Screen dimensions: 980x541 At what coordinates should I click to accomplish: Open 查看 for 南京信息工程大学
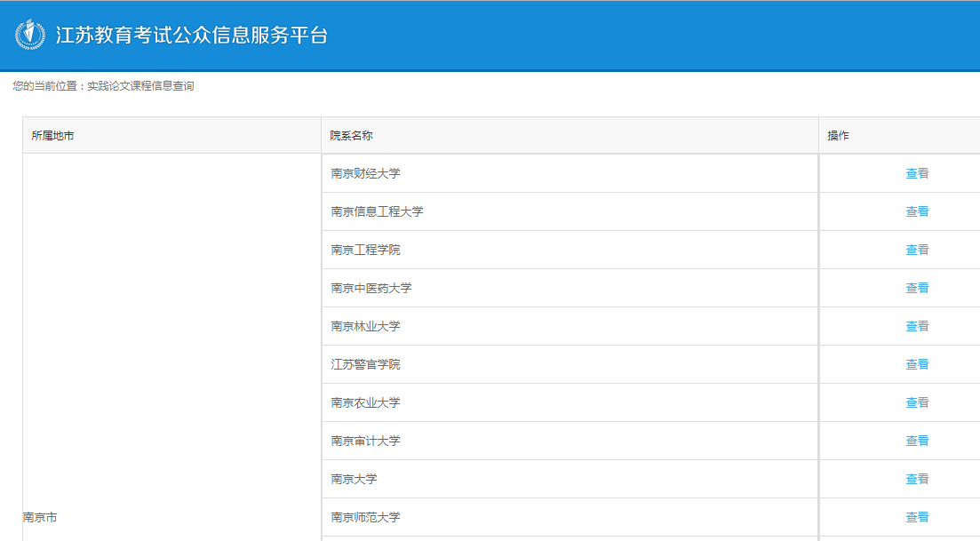coord(917,211)
